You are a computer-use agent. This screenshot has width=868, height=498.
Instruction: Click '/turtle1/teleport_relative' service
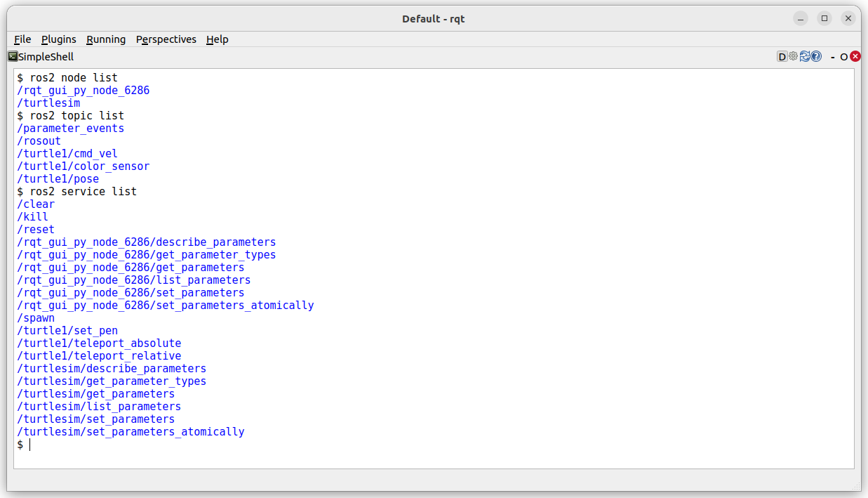(x=99, y=355)
